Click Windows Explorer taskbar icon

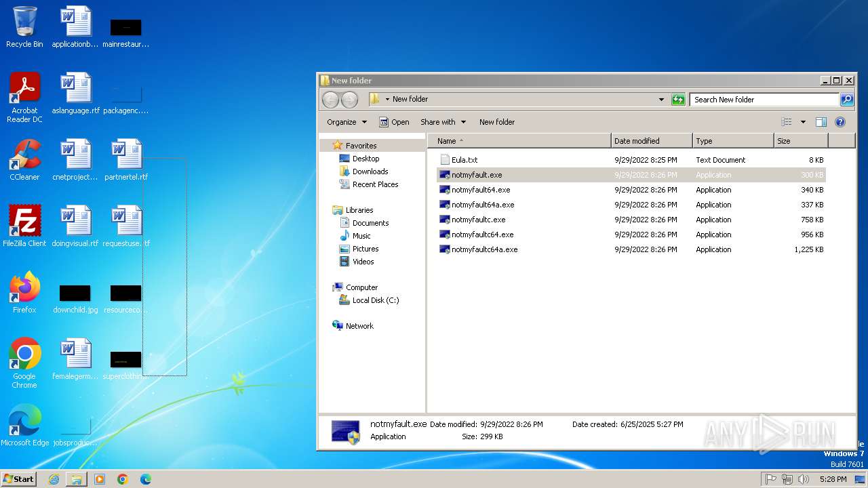tap(77, 479)
